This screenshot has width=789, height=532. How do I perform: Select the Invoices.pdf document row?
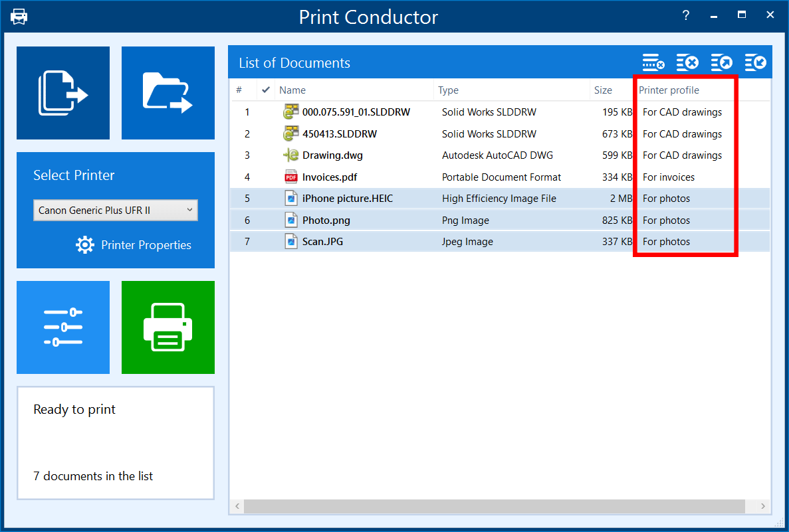[x=330, y=177]
